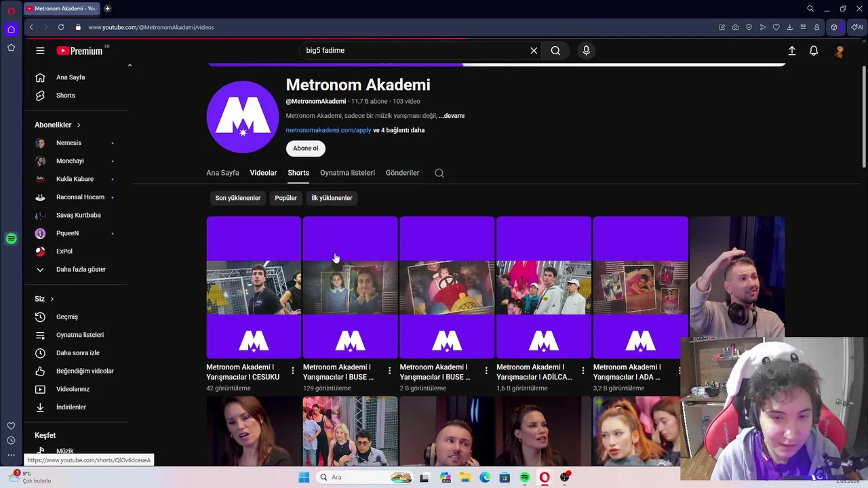Open options menu for CESUKU short
The height and width of the screenshot is (488, 868).
pos(293,371)
